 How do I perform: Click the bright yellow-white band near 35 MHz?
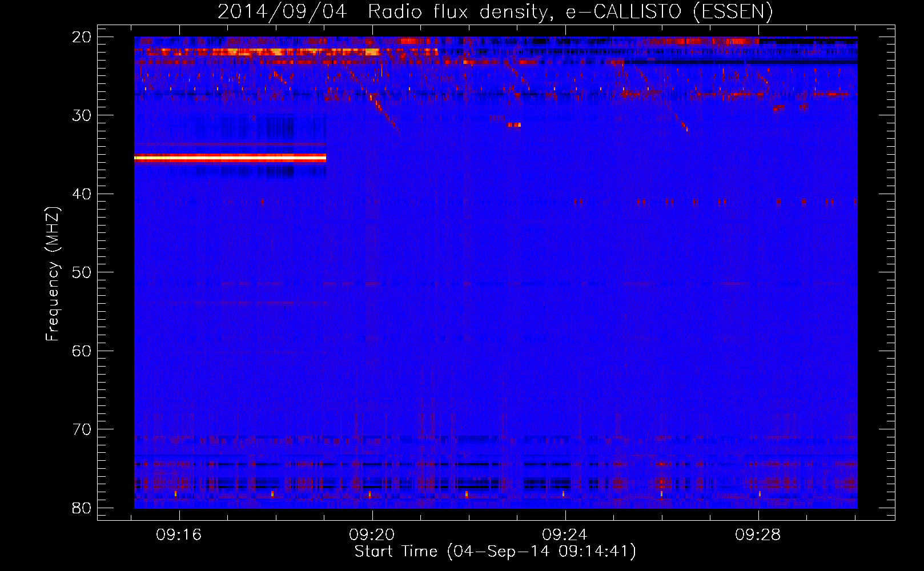(230, 157)
